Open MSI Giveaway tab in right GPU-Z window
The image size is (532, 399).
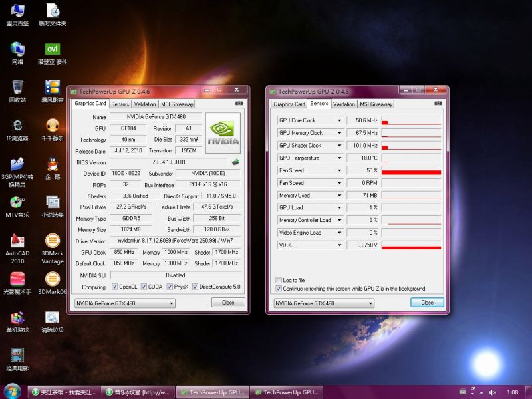click(x=376, y=104)
